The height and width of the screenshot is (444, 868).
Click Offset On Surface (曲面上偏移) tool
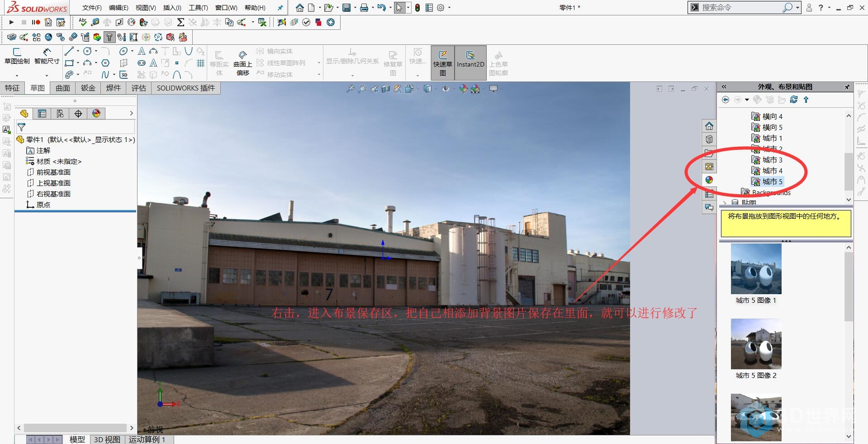click(243, 62)
